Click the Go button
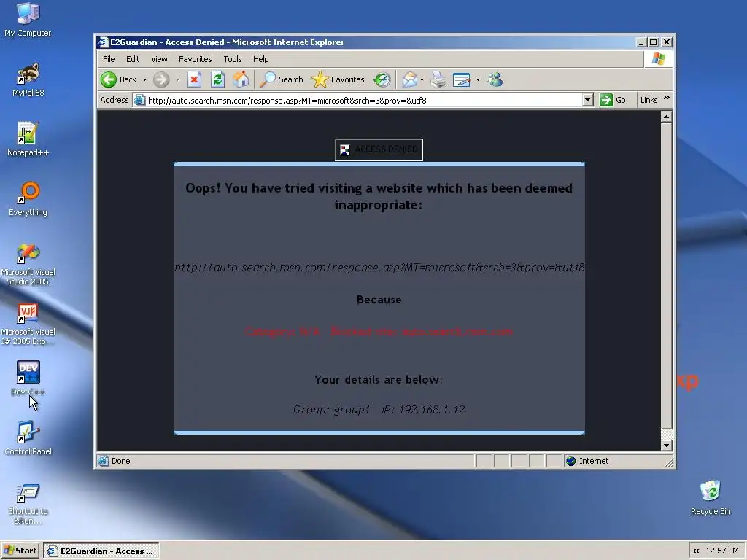 (613, 100)
